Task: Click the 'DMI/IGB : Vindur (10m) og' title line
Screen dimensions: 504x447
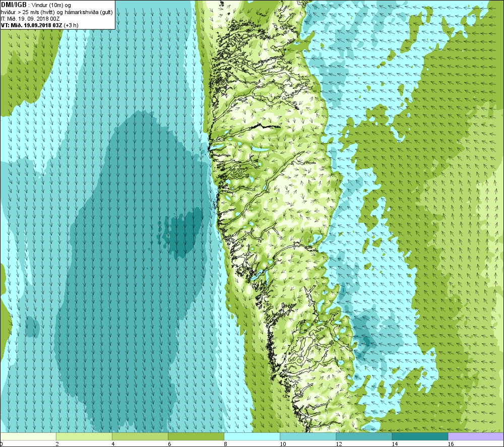Action: [x=36, y=5]
